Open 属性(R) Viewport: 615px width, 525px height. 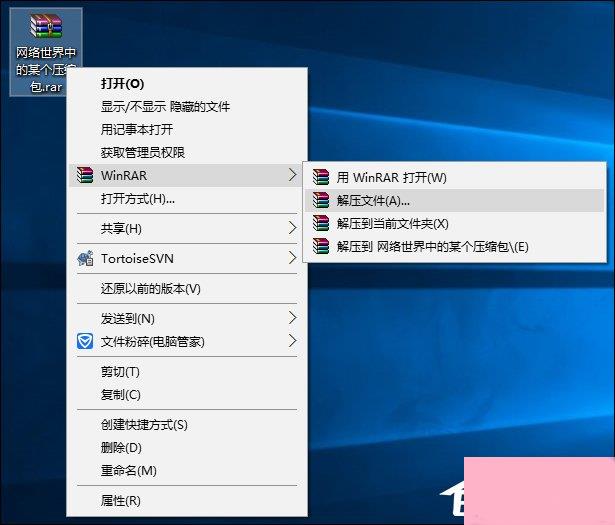click(x=187, y=500)
